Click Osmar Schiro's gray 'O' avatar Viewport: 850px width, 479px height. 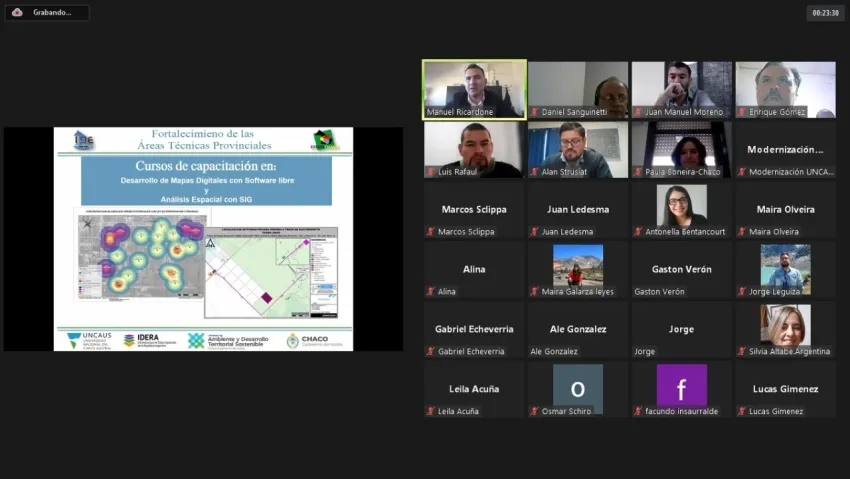pos(578,386)
